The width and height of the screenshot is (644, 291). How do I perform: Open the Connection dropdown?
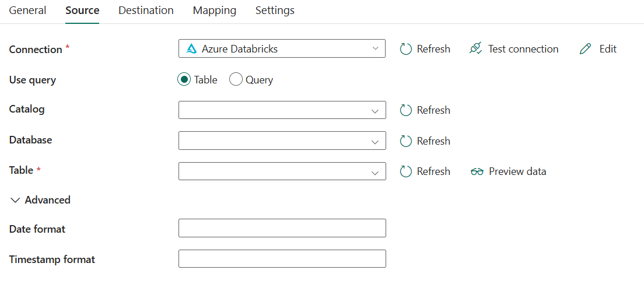(282, 48)
